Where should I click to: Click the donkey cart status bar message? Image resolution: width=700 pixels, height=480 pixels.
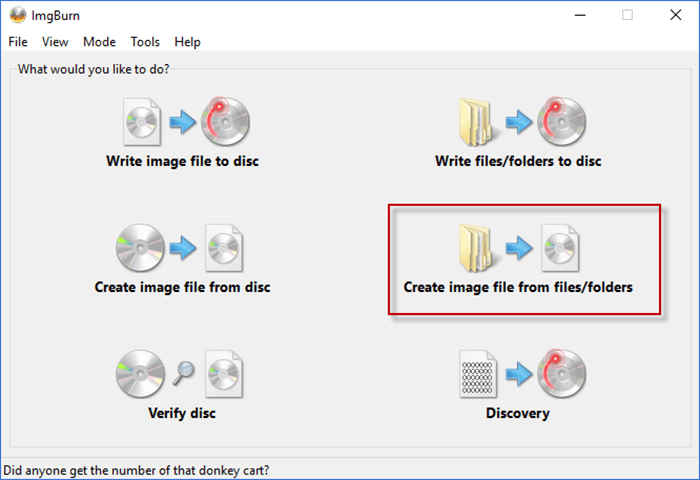tap(136, 471)
